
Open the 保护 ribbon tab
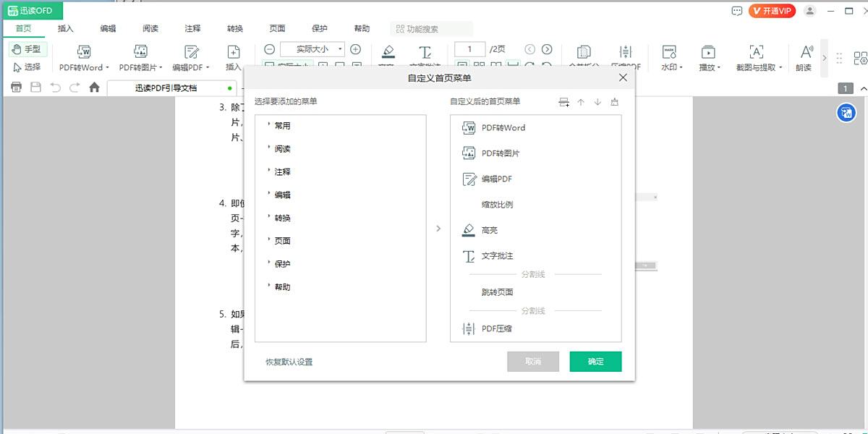coord(320,29)
